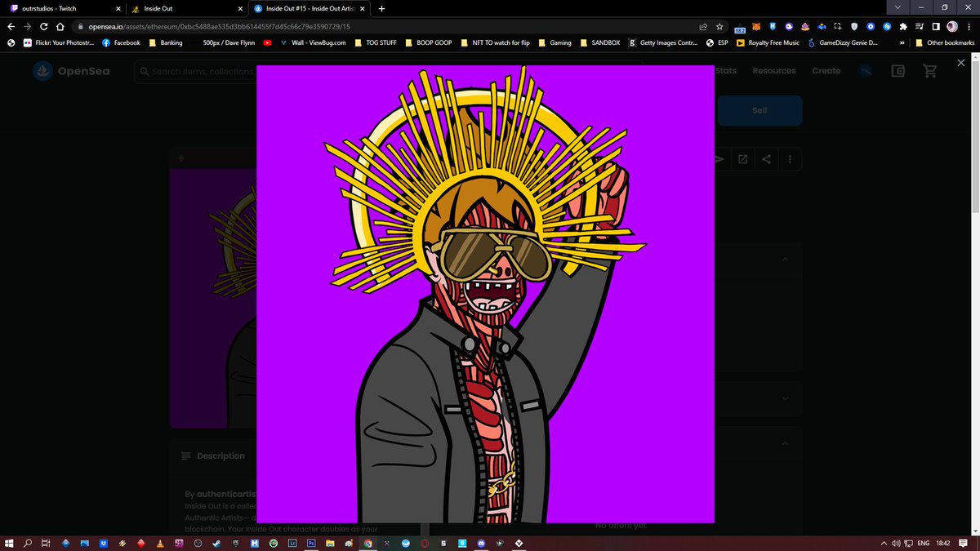Open the Chrome profile avatar

[952, 26]
